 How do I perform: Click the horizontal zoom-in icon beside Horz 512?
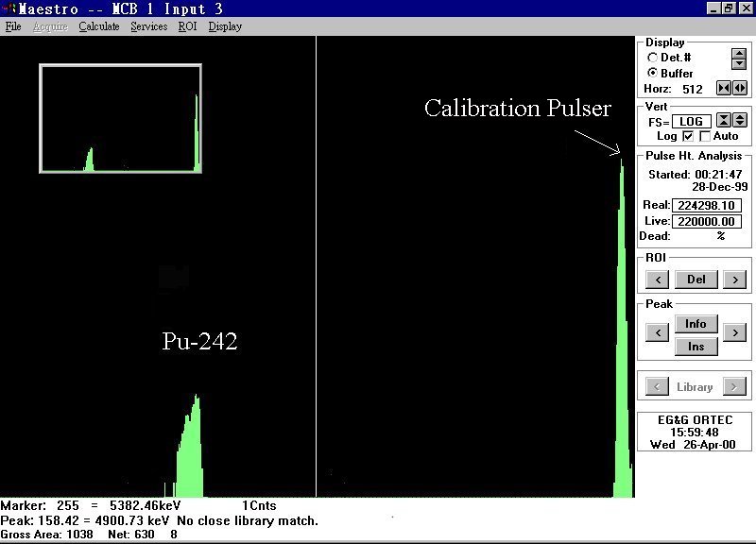(723, 89)
